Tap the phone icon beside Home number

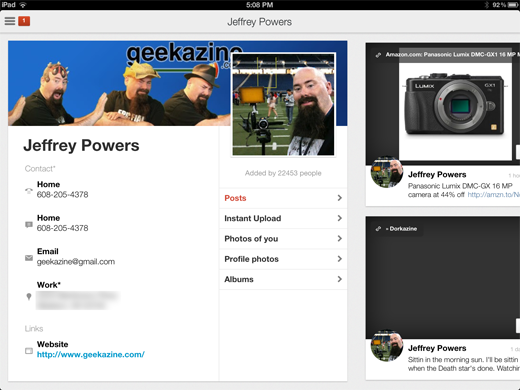29,190
